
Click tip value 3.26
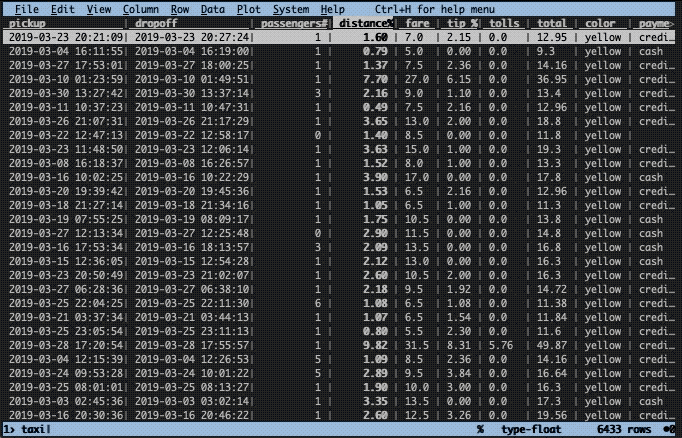(459, 415)
